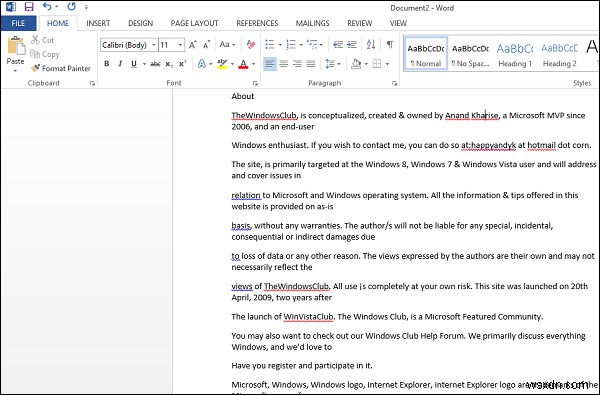The width and height of the screenshot is (600, 395).
Task: Click Bullets list icon
Action: (x=270, y=45)
